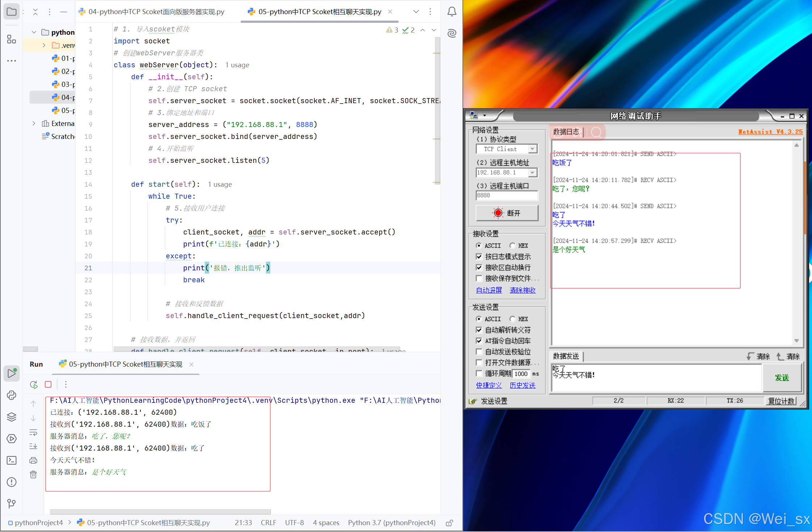
Task: Open the Python Console
Action: tap(11, 395)
